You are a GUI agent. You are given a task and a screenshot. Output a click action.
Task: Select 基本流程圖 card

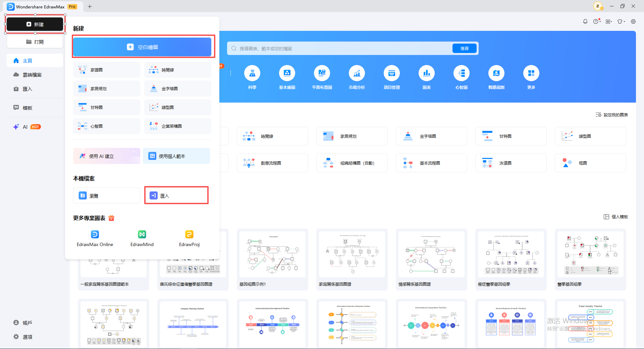click(x=431, y=163)
